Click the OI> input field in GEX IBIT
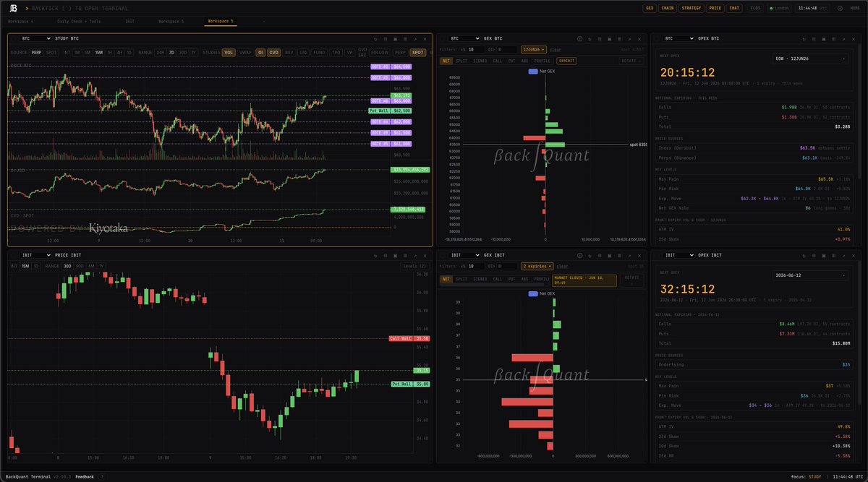This screenshot has width=868, height=482. (507, 267)
